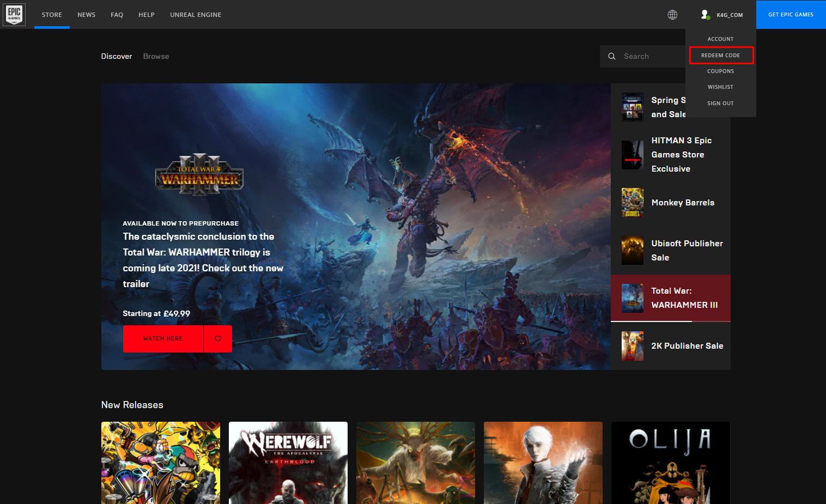Add Warhammer III to wishlist heart

(x=218, y=339)
